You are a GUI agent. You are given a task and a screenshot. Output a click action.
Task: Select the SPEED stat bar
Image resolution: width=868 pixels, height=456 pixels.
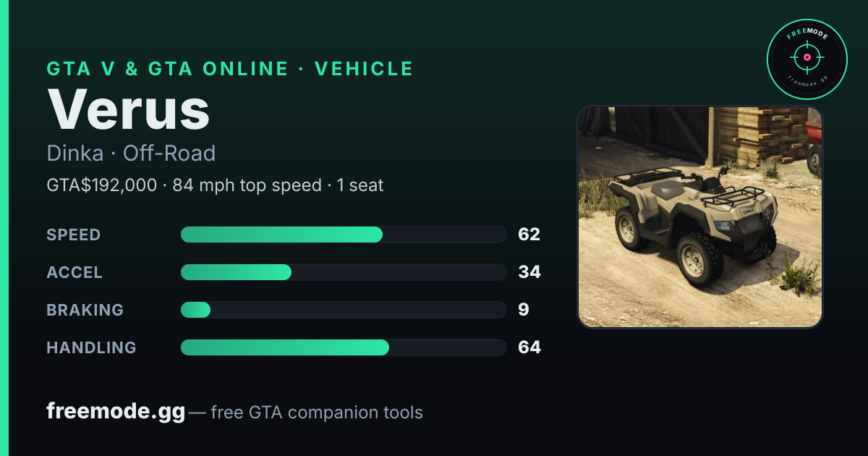[343, 235]
